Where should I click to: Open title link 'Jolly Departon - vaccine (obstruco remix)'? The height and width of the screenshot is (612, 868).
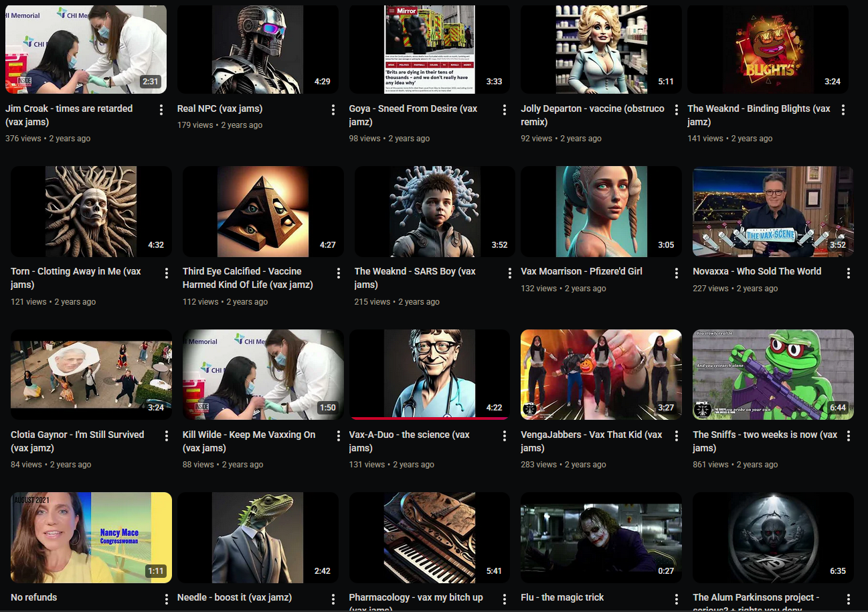click(x=593, y=115)
